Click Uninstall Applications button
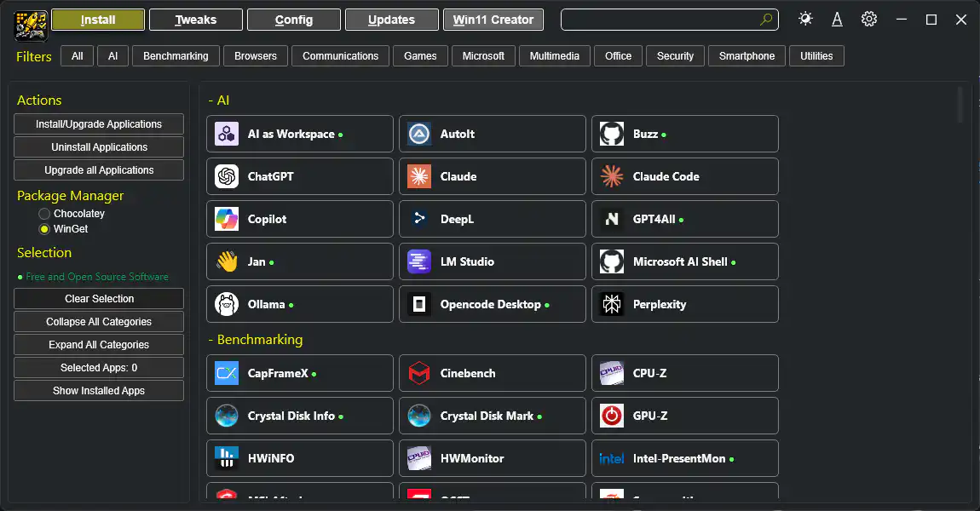Image resolution: width=980 pixels, height=511 pixels. click(x=99, y=146)
